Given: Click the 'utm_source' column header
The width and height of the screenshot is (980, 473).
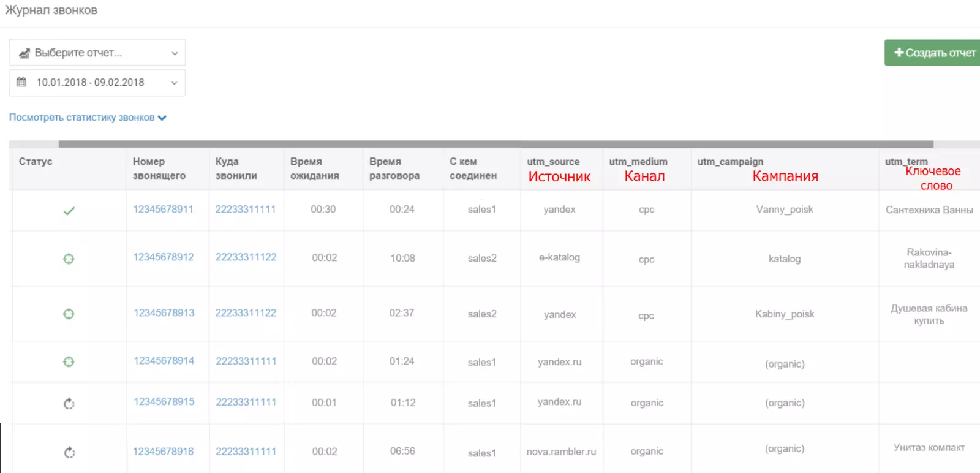Looking at the screenshot, I should tap(553, 162).
